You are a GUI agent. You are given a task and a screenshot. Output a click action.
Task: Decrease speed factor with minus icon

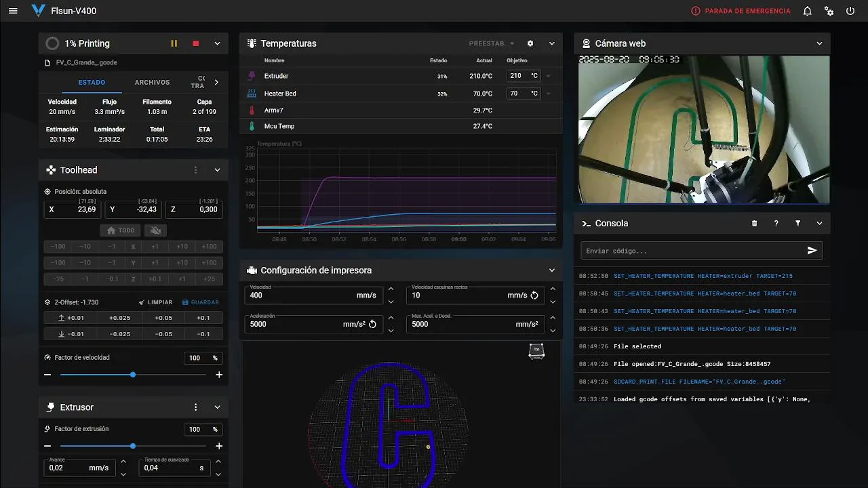[47, 375]
